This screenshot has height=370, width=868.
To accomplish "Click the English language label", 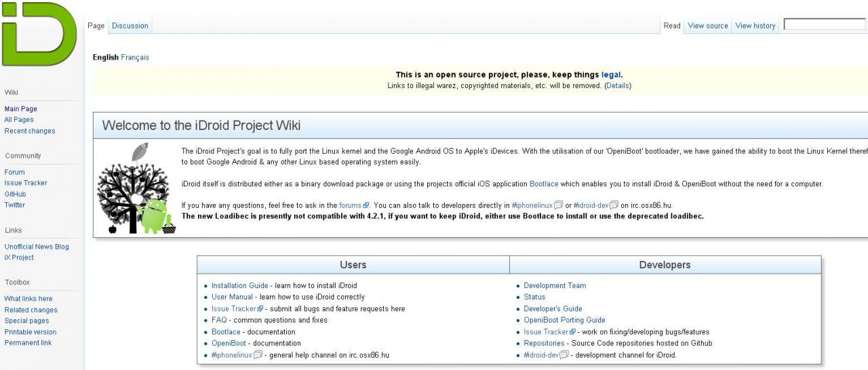I will (106, 58).
